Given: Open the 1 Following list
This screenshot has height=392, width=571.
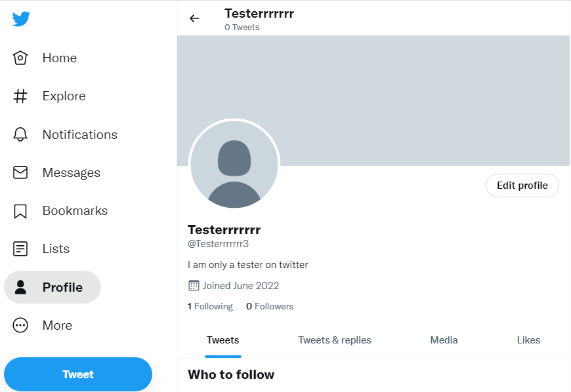Looking at the screenshot, I should [211, 306].
